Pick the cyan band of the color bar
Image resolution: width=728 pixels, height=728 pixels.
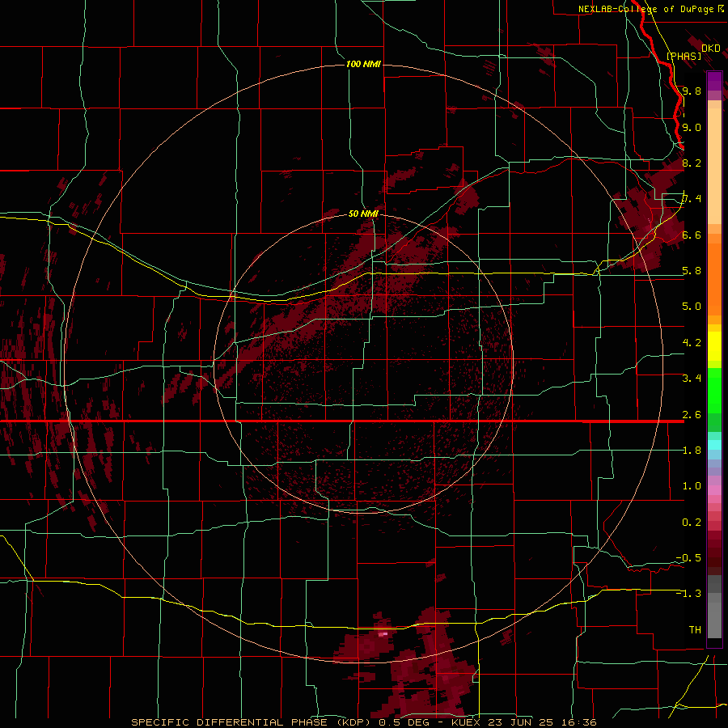[714, 445]
